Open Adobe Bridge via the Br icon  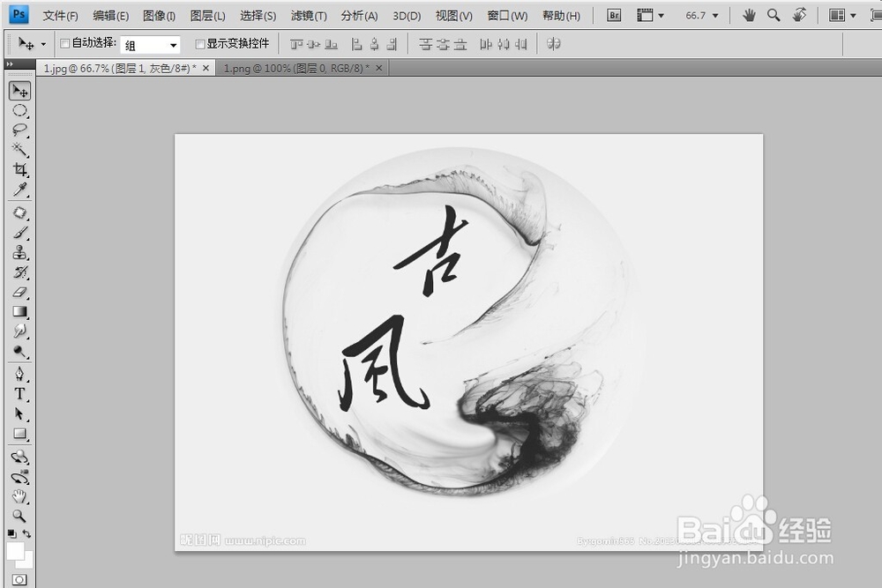pos(613,15)
